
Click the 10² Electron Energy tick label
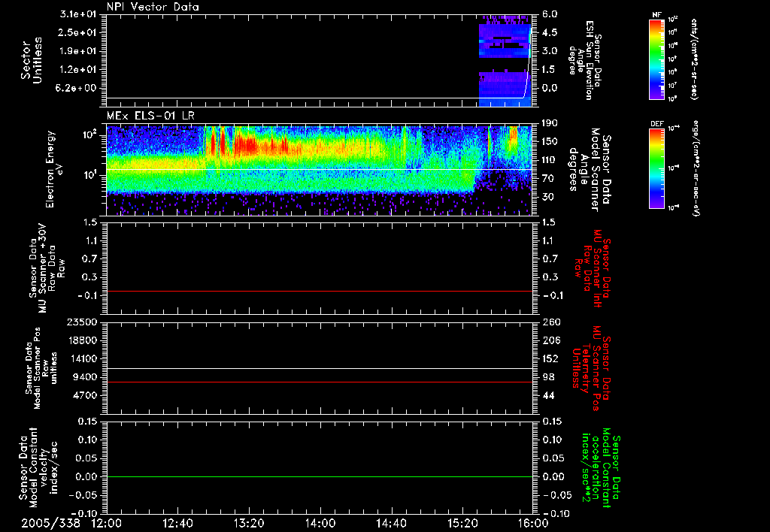(x=89, y=135)
